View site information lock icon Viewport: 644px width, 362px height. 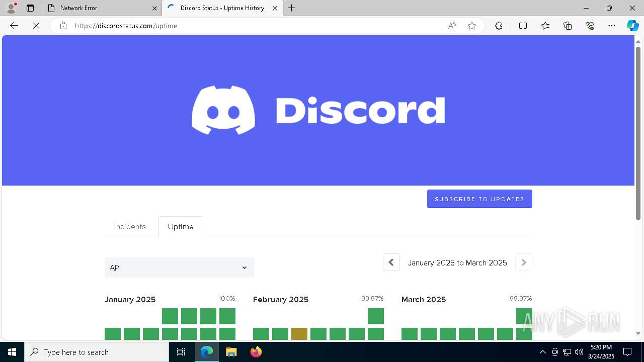click(63, 26)
